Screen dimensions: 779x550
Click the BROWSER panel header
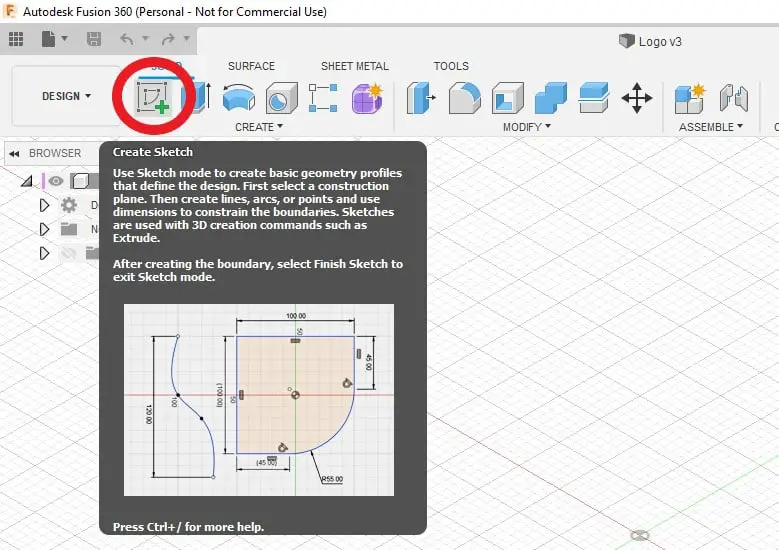[55, 153]
